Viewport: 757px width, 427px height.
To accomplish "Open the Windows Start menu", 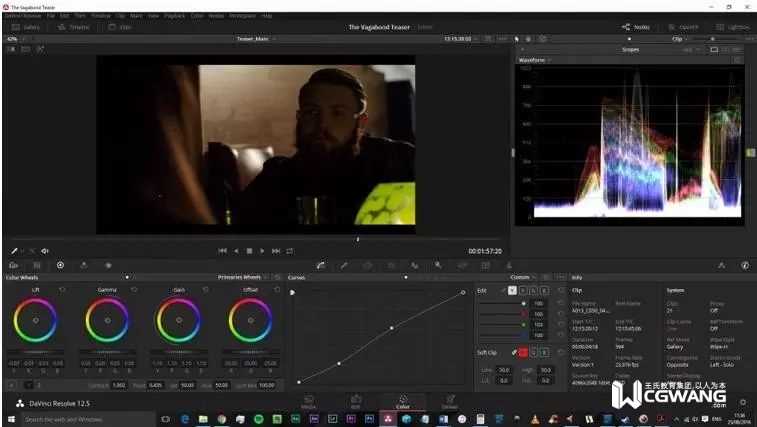I will pyautogui.click(x=11, y=419).
